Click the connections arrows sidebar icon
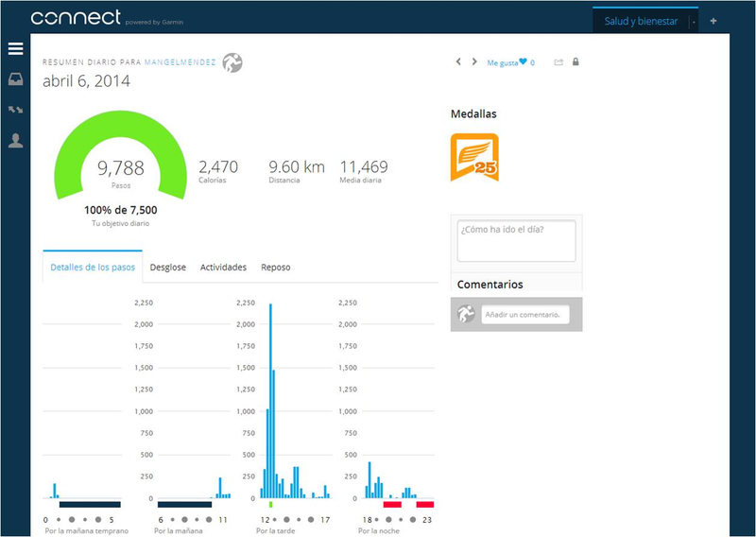The image size is (756, 537). [x=15, y=110]
